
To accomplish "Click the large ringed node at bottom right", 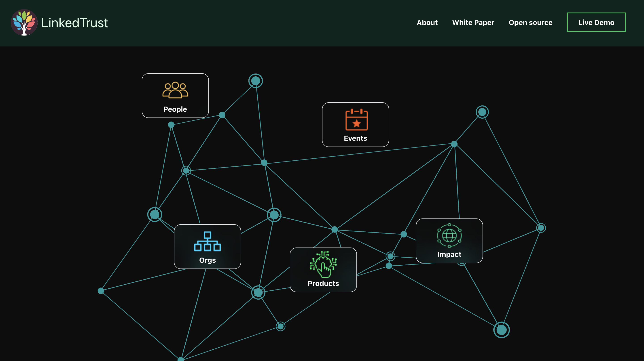I will [x=501, y=330].
